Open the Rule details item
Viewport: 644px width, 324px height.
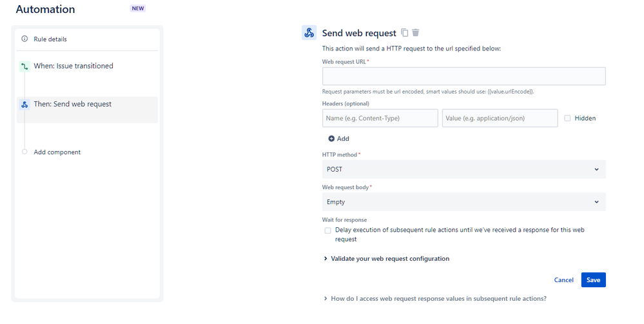click(x=50, y=39)
